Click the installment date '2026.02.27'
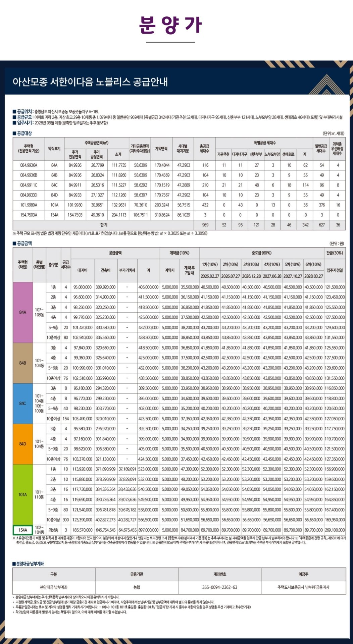This screenshot has height=644, width=353. (x=210, y=276)
